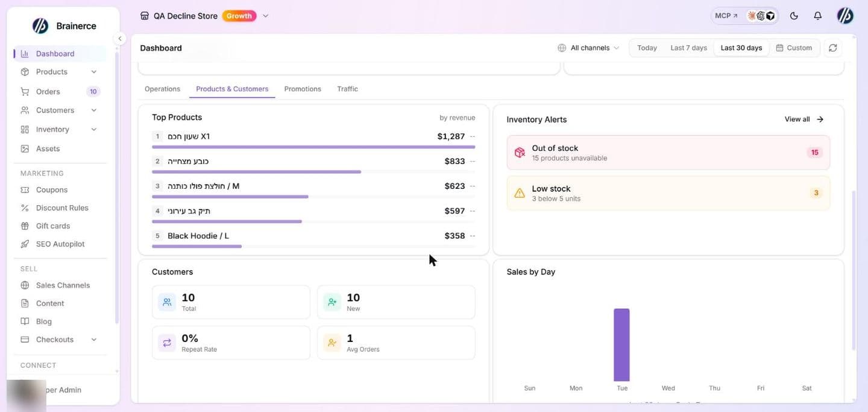Open Dashboard in the sidebar
The width and height of the screenshot is (868, 412).
(x=60, y=54)
